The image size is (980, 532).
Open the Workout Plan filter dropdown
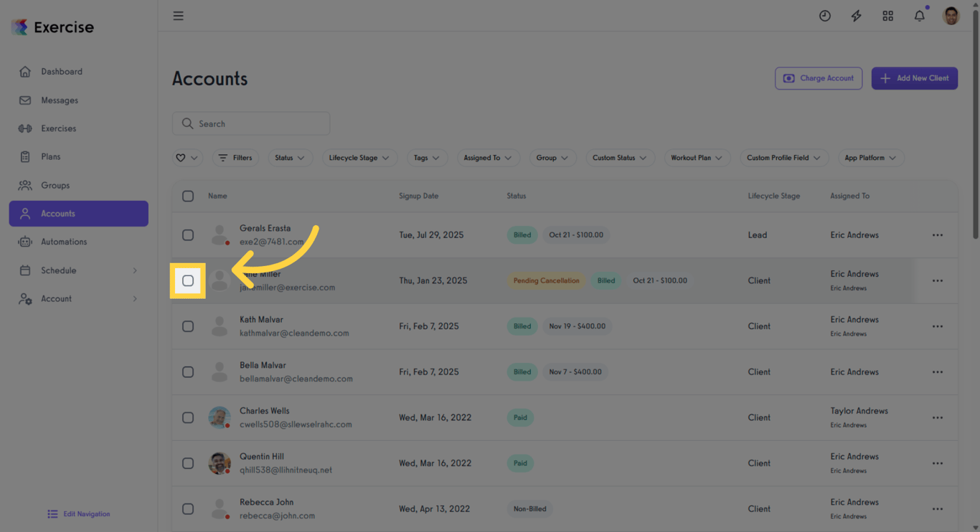697,158
